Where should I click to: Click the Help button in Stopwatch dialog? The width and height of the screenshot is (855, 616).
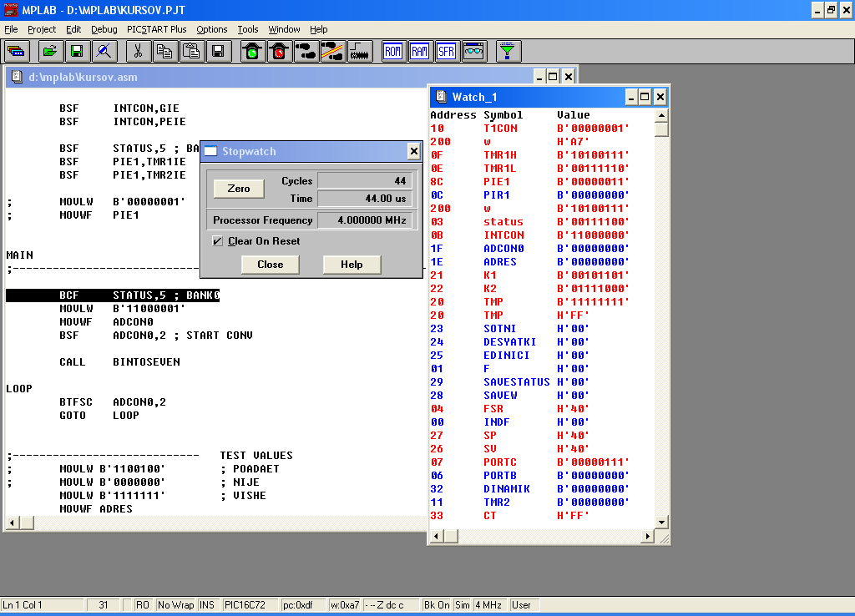[352, 265]
